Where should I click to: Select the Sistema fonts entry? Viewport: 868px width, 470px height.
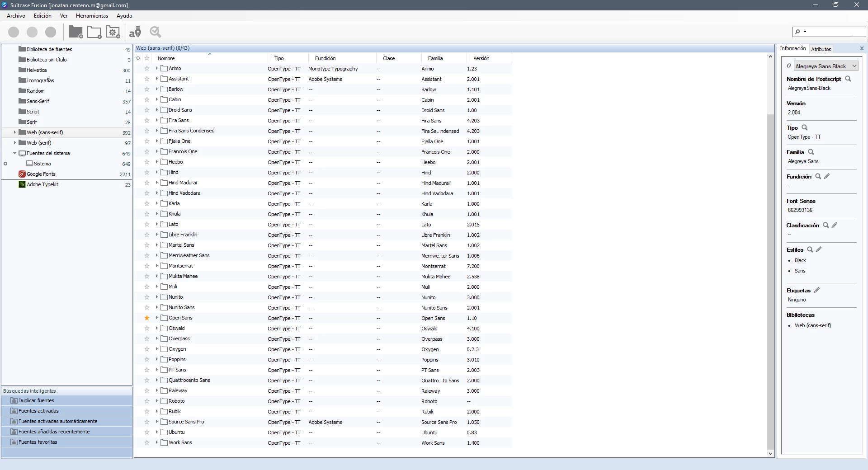pyautogui.click(x=67, y=164)
